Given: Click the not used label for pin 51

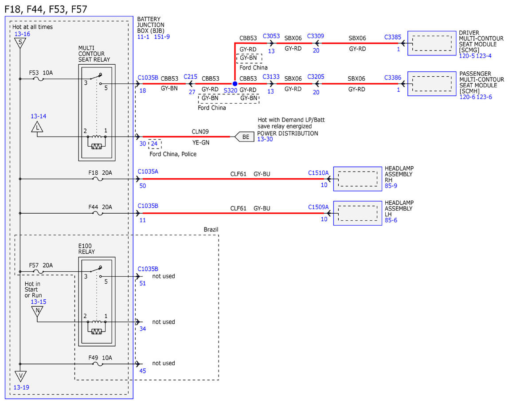Looking at the screenshot, I should click(x=164, y=276).
